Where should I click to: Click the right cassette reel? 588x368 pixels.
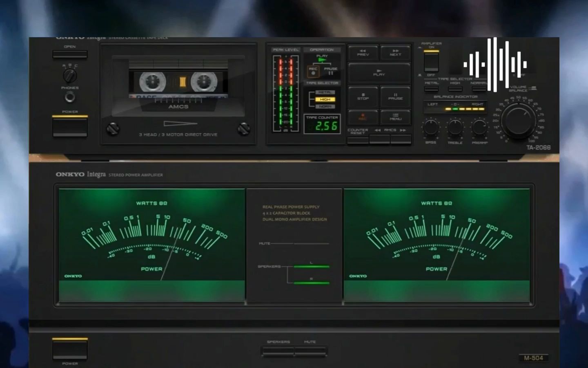pos(203,82)
